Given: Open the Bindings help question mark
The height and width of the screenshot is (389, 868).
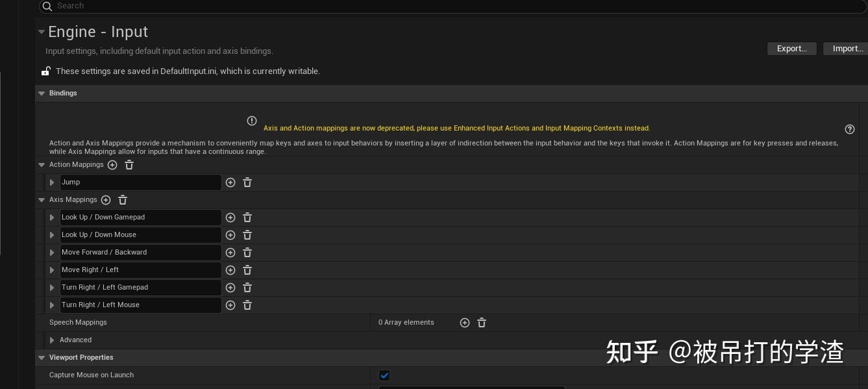Looking at the screenshot, I should (850, 129).
